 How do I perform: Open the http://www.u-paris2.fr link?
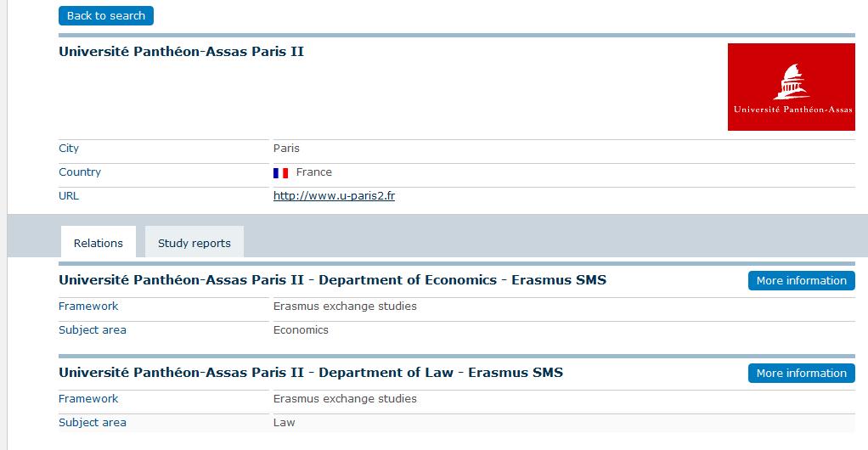coord(334,196)
